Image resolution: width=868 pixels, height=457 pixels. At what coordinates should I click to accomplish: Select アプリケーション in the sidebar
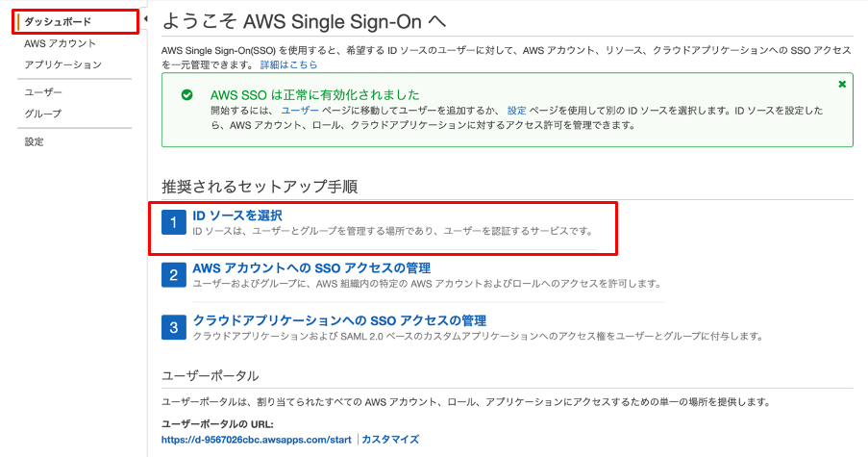tap(63, 64)
